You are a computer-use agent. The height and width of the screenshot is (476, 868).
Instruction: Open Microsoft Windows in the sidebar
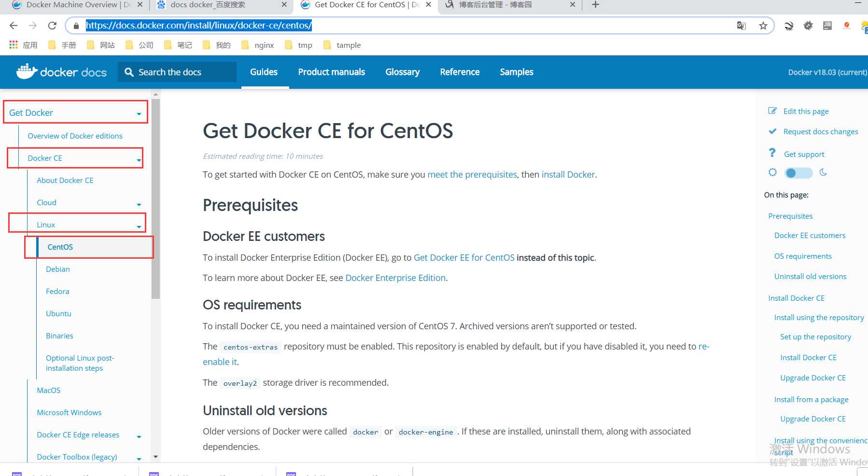click(69, 412)
